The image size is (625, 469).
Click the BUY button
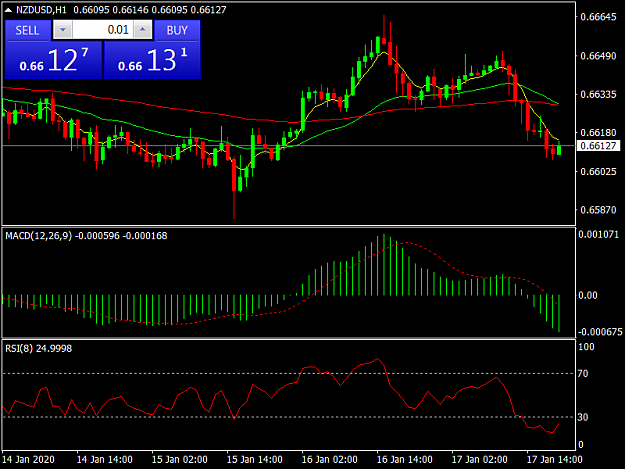[x=177, y=30]
